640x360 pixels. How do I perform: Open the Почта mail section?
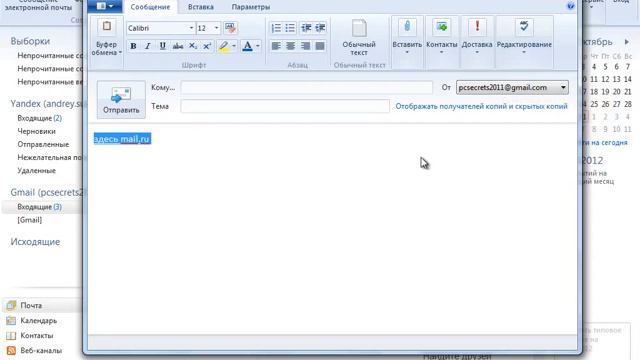[x=31, y=305]
